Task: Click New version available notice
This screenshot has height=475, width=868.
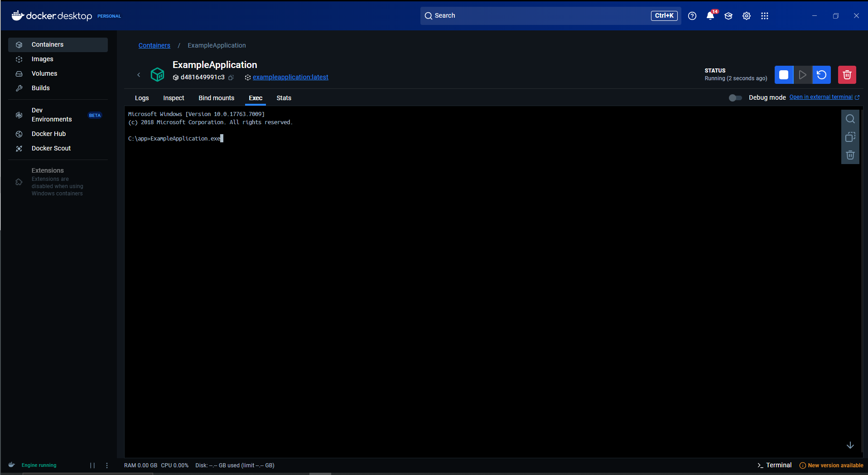Action: (x=831, y=465)
